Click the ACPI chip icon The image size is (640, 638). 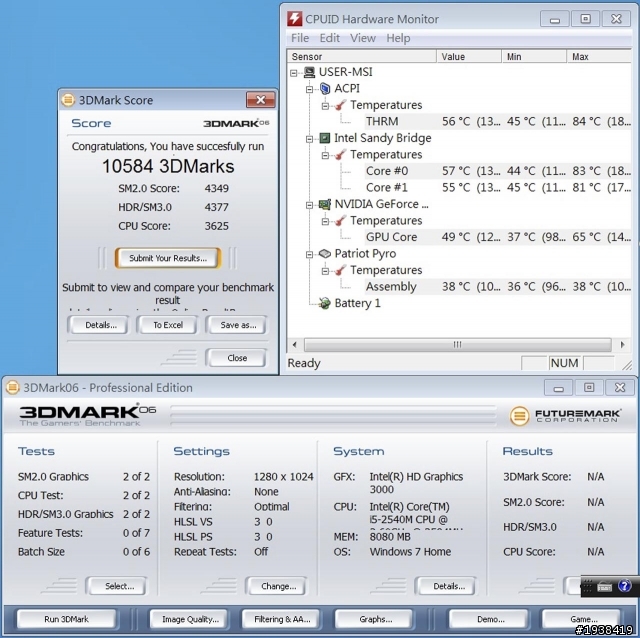[325, 89]
